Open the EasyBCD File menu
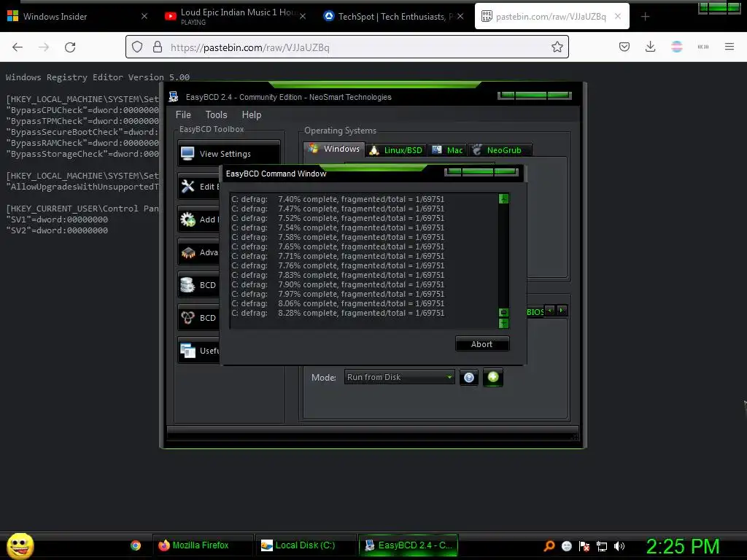Image resolution: width=747 pixels, height=560 pixels. tap(183, 114)
